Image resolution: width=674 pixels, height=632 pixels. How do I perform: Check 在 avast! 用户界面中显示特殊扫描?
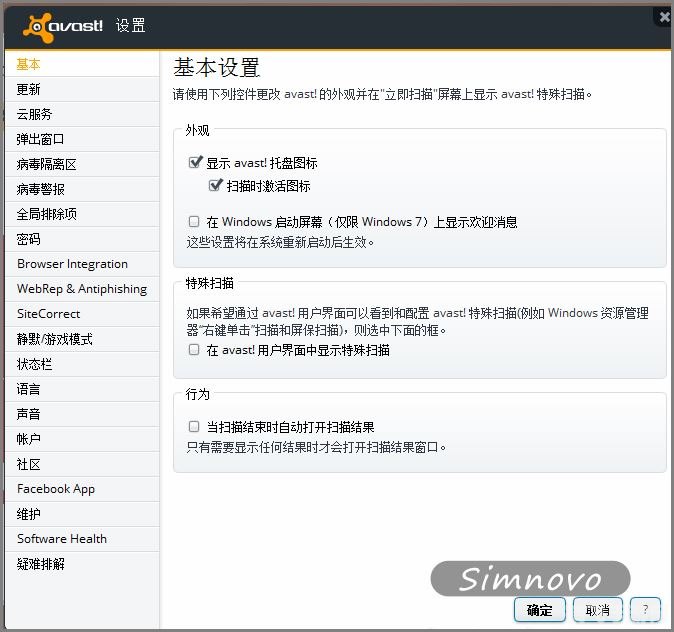(x=194, y=350)
